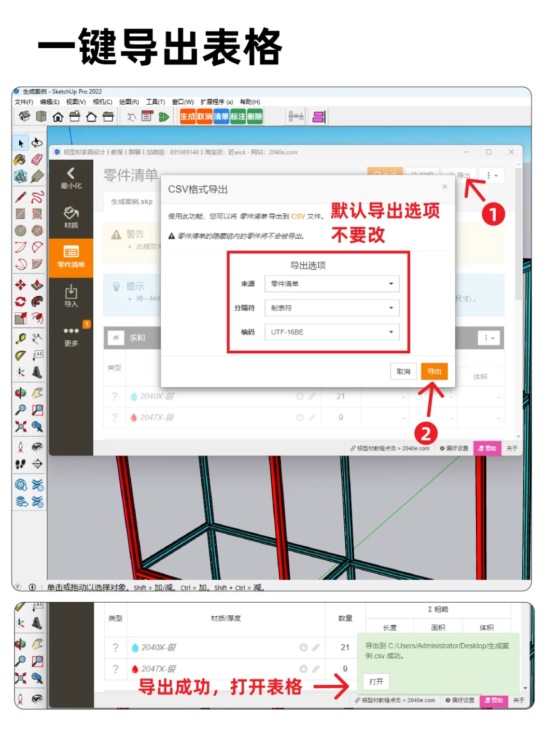Click the 生成 button in the plugin toolbar

pyautogui.click(x=188, y=117)
